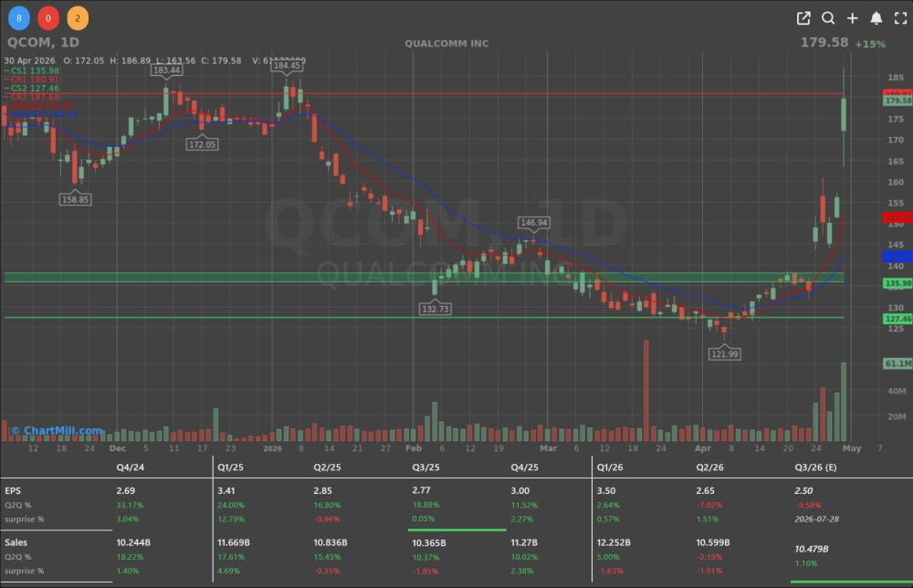Click the Sales value 11.669B
The image size is (913, 588).
[x=234, y=542]
